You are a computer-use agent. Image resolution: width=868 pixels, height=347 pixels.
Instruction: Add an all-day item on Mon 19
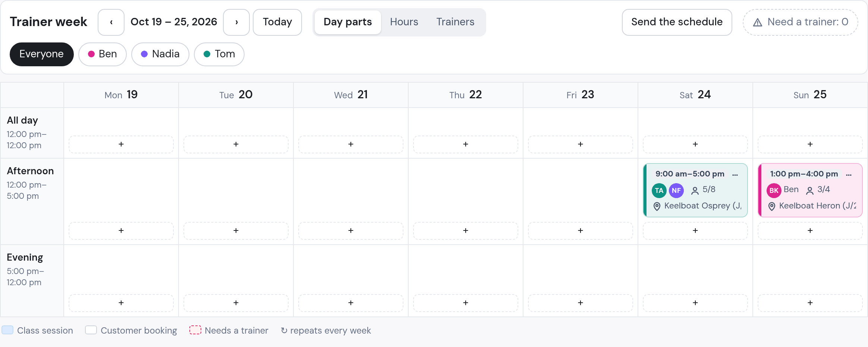point(121,144)
